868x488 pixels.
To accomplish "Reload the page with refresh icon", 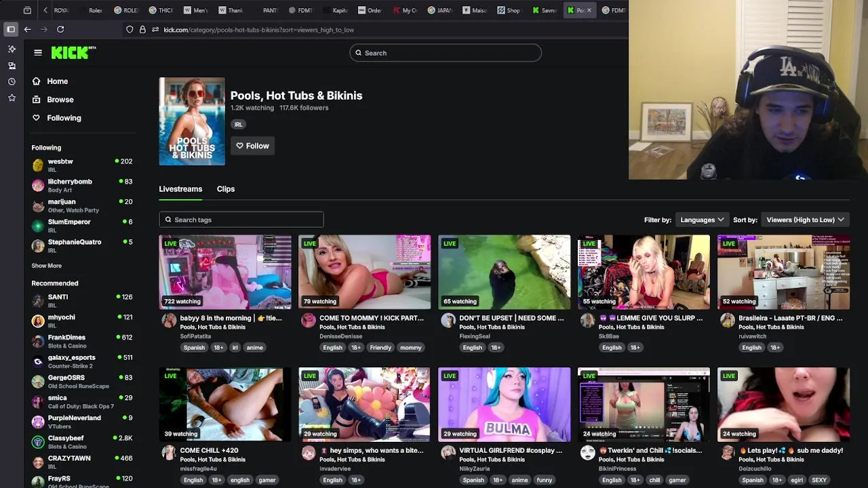I will (60, 29).
